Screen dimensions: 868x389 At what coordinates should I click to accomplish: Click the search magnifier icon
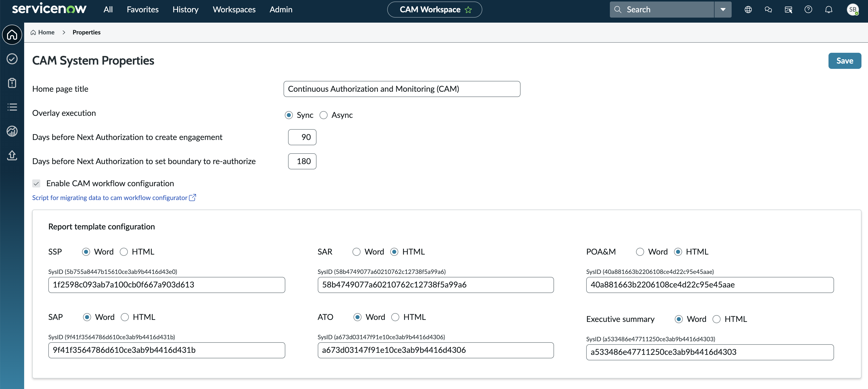(618, 9)
